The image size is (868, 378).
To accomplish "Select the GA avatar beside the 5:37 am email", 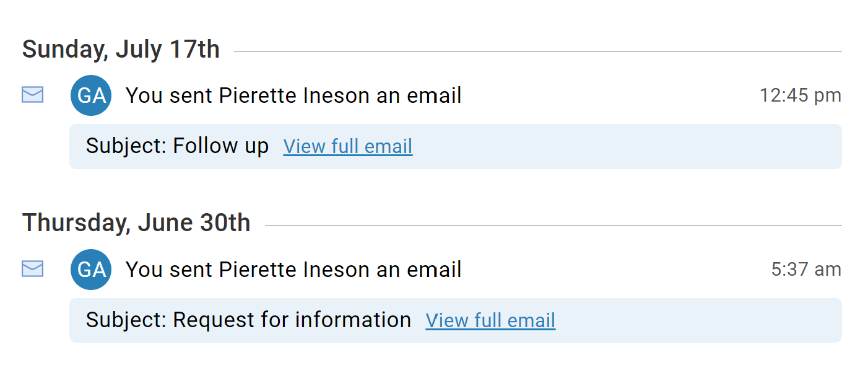I will tap(91, 270).
